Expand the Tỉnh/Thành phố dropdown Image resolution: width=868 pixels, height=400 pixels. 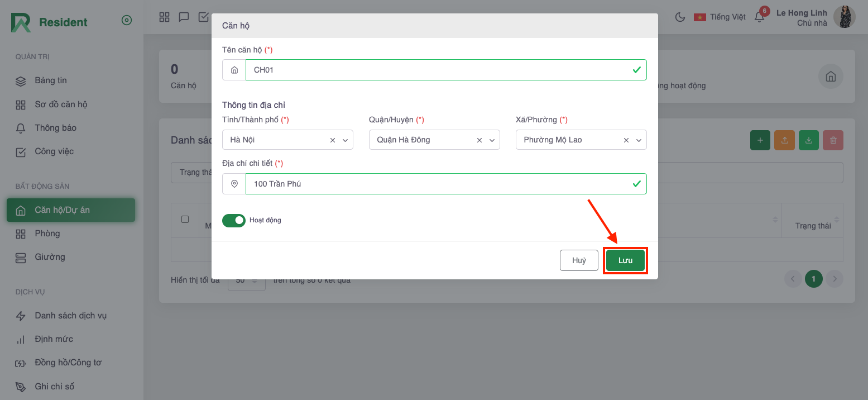[345, 140]
